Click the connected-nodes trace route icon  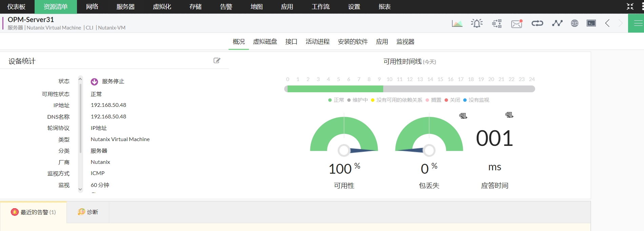pos(557,23)
